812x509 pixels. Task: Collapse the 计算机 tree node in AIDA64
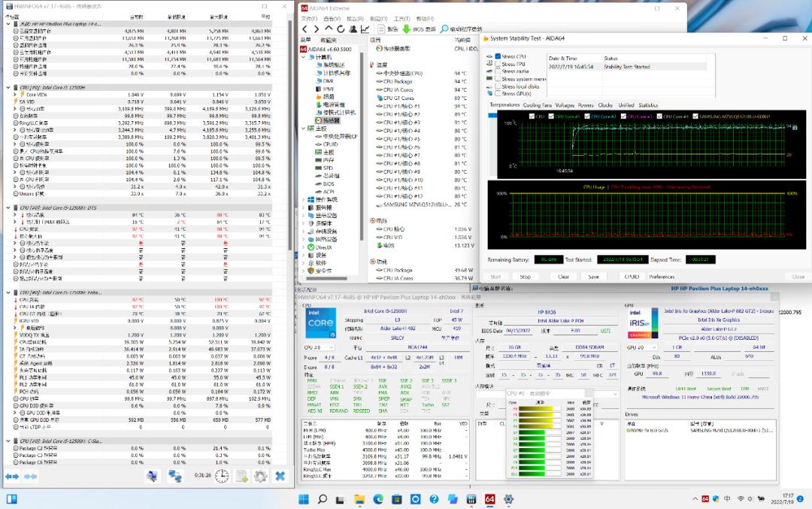[x=303, y=56]
